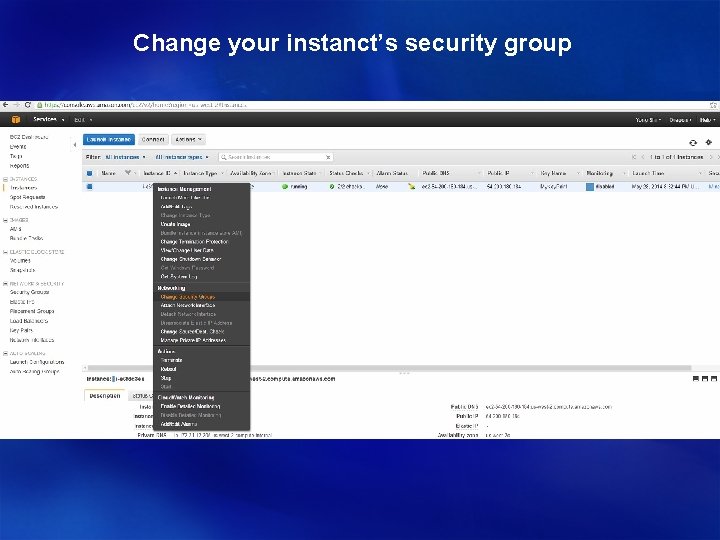The width and height of the screenshot is (720, 540).
Task: Click the browser address bar URL
Action: (x=146, y=105)
